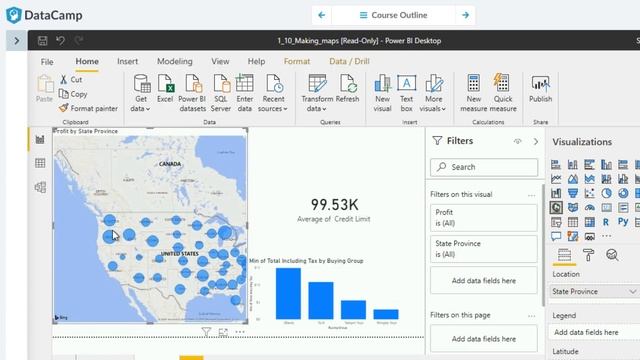Select the Funnel chart visualization
The image size is (640, 360).
click(573, 193)
